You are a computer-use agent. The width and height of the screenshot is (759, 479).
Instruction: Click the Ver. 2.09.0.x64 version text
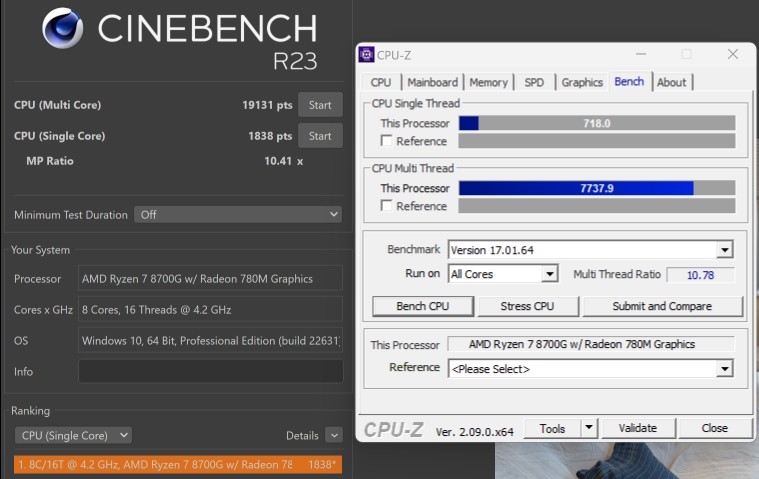tap(474, 432)
